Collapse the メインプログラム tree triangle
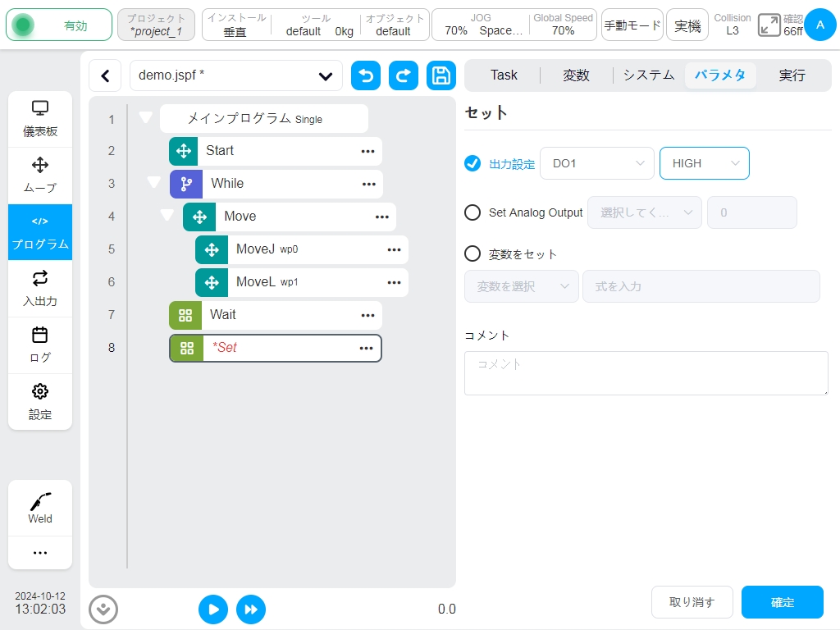The image size is (840, 630). (x=146, y=116)
